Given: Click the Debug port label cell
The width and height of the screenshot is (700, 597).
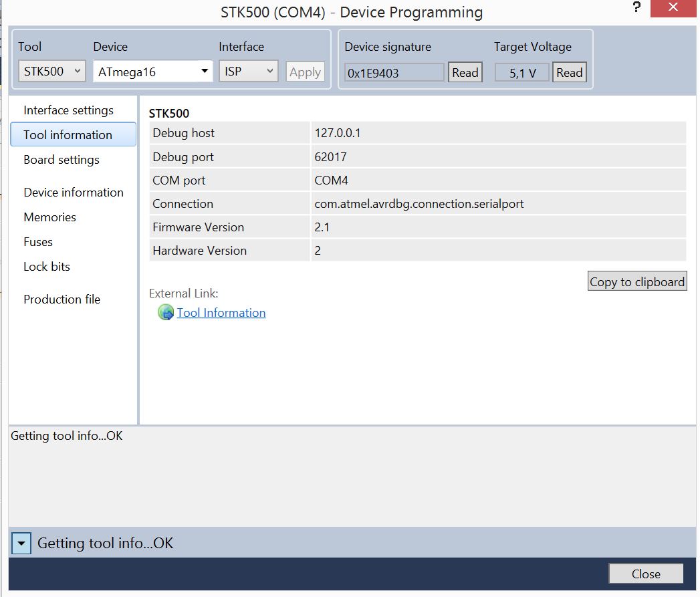Looking at the screenshot, I should (229, 156).
